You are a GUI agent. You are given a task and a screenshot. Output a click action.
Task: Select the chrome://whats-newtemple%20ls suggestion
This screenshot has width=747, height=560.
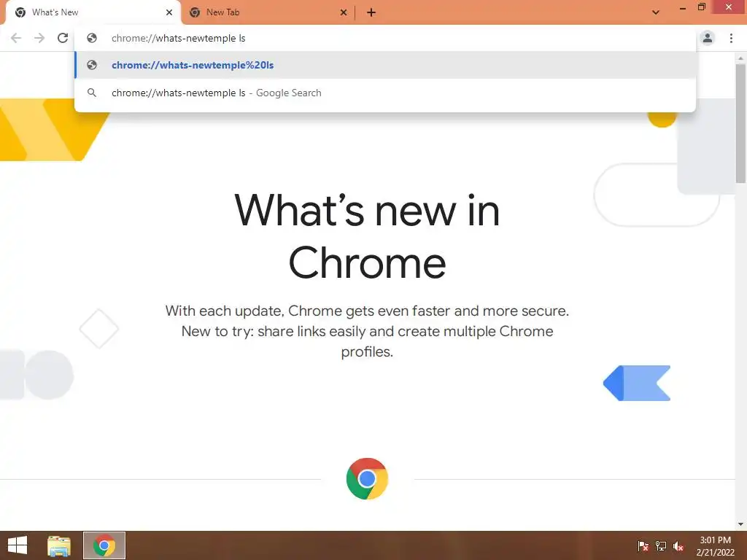tap(385, 65)
